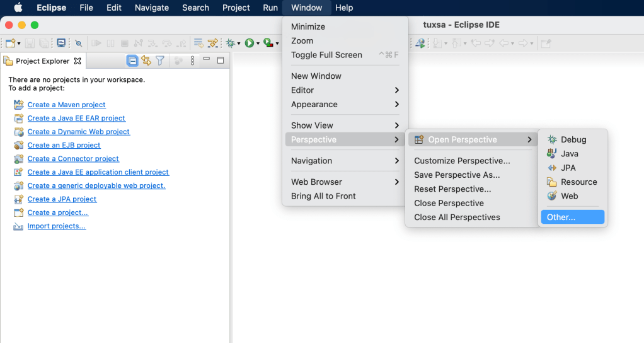This screenshot has height=343, width=644.
Task: Click the Project Explorer filter funnel icon
Action: [160, 61]
